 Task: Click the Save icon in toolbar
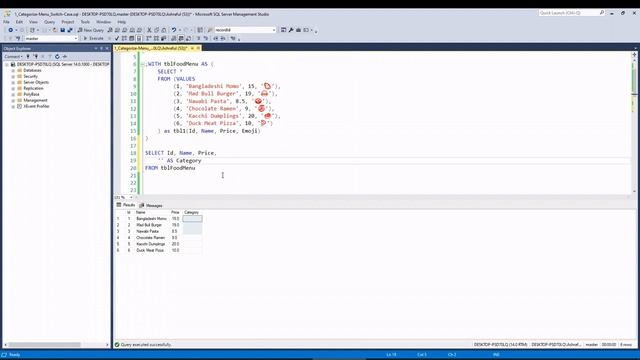[62, 30]
